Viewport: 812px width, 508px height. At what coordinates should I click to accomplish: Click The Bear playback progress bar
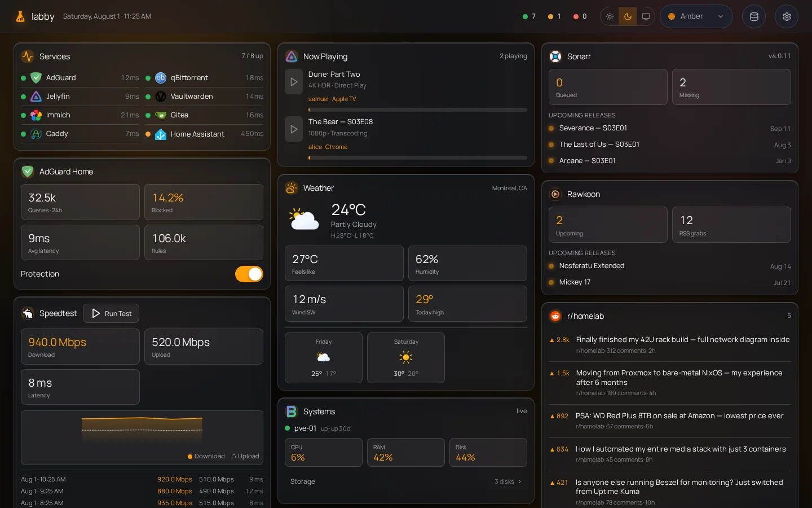418,157
